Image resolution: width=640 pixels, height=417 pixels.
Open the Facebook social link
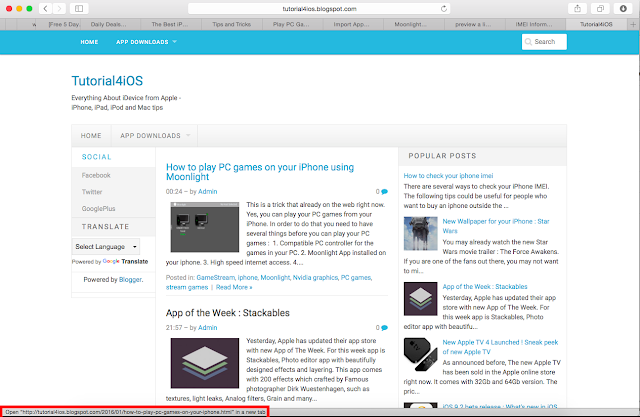point(96,175)
